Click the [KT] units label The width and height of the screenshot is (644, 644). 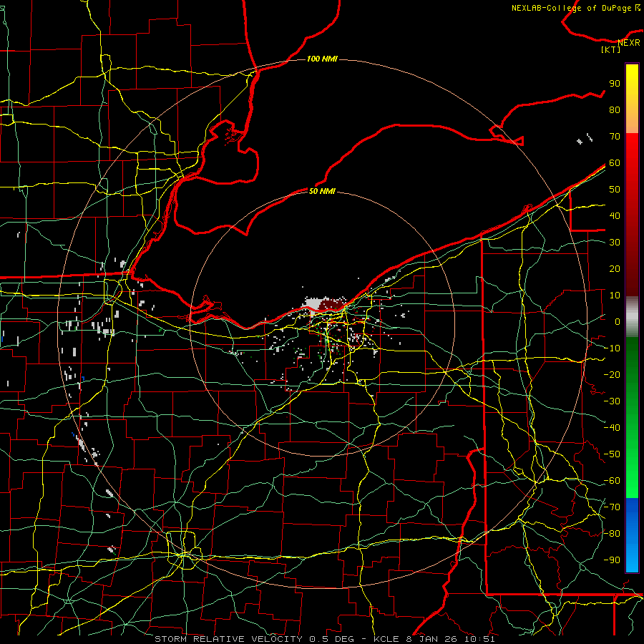[611, 49]
